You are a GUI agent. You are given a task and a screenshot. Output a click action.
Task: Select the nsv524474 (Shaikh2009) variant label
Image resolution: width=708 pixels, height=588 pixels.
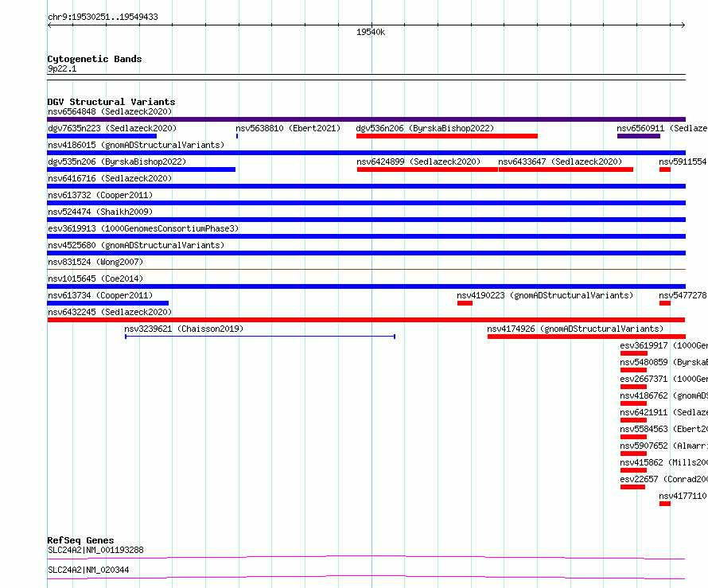click(x=100, y=212)
